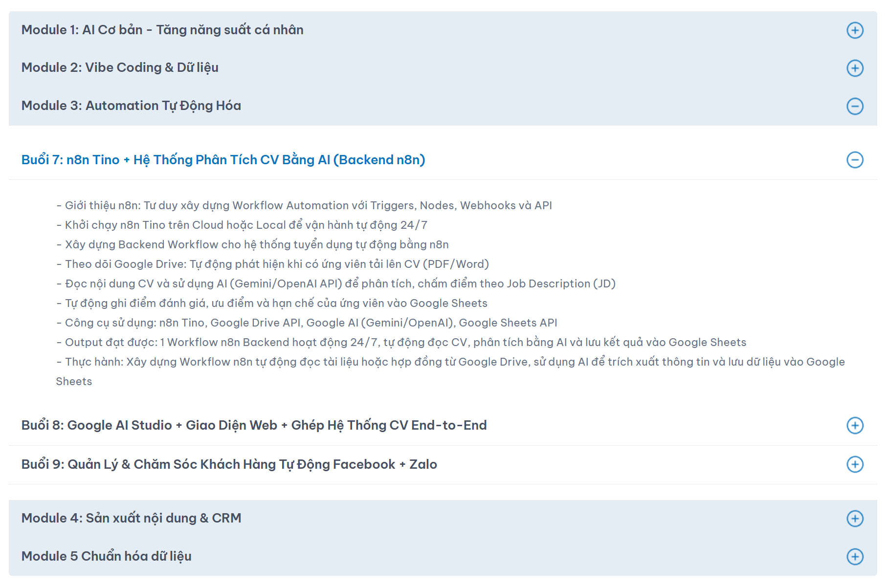Collapse Buổi 7 using the minus icon
Screen dimensions: 886x588
click(x=855, y=160)
